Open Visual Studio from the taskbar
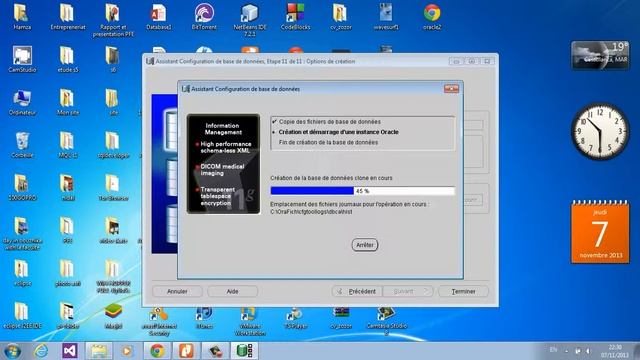This screenshot has height=360, width=640. [70, 351]
